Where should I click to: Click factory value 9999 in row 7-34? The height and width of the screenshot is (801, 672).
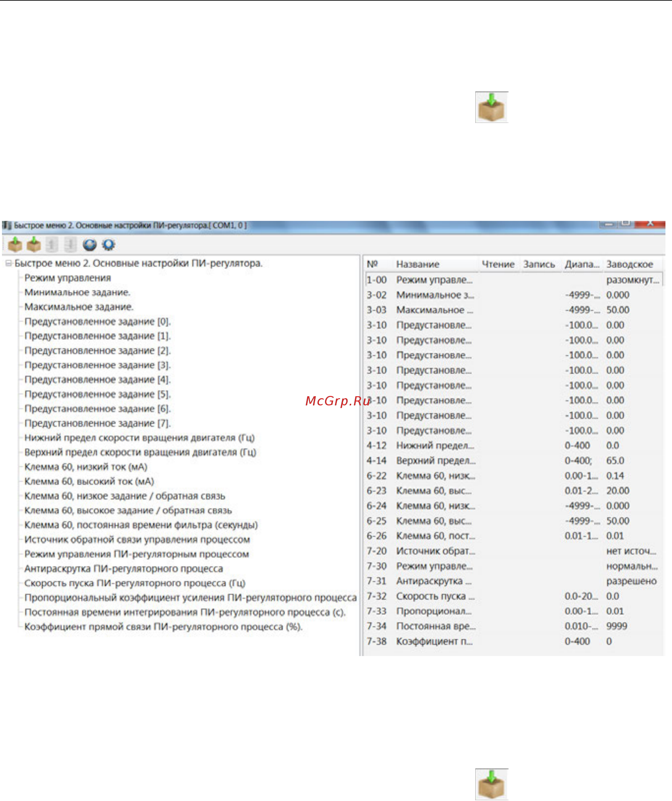617,626
